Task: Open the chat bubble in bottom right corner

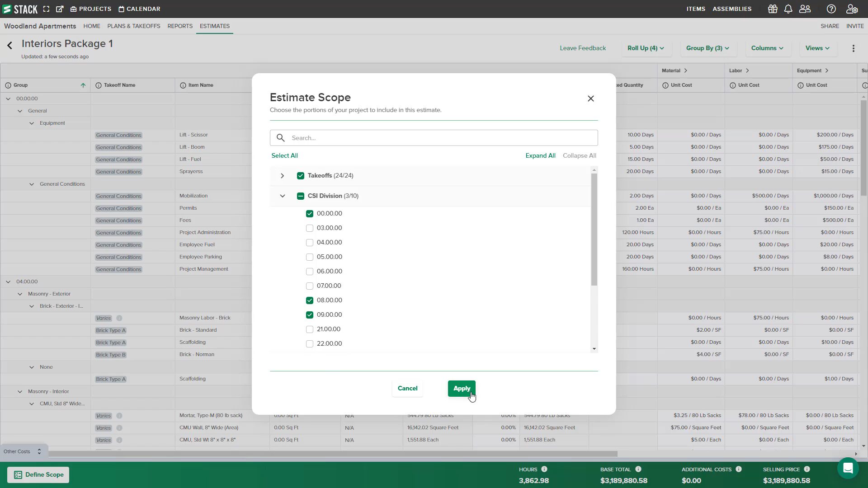Action: pyautogui.click(x=848, y=469)
